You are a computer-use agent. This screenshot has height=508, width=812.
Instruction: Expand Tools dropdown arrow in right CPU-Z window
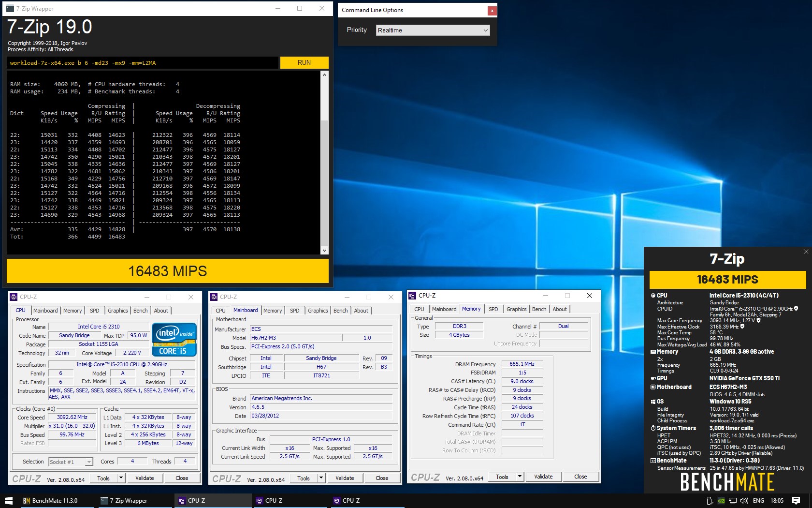[520, 477]
